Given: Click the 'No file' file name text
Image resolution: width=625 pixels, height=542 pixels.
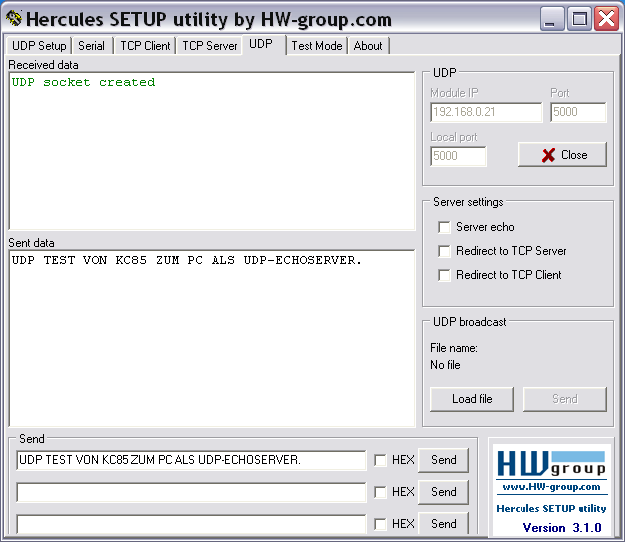Looking at the screenshot, I should coord(445,365).
